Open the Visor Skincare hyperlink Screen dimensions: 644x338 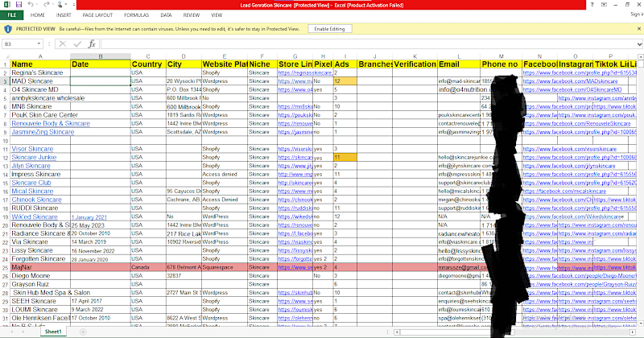[x=32, y=149]
